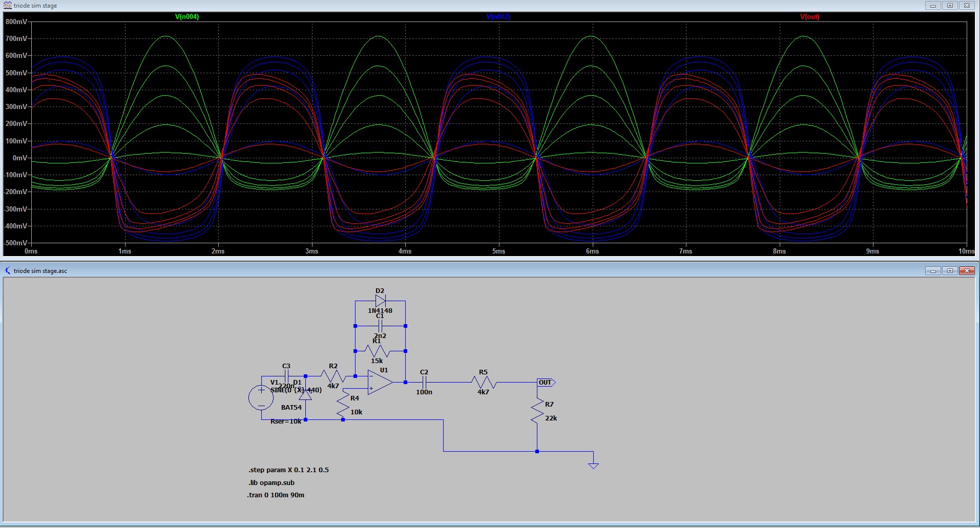This screenshot has width=980, height=528.
Task: Click the .tran 0 100m 90m directive
Action: click(276, 495)
